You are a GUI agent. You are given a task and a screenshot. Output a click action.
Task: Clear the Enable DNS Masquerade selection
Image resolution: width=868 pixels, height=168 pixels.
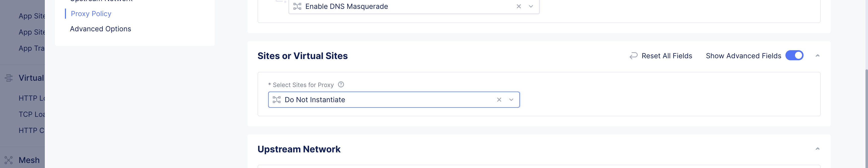519,6
